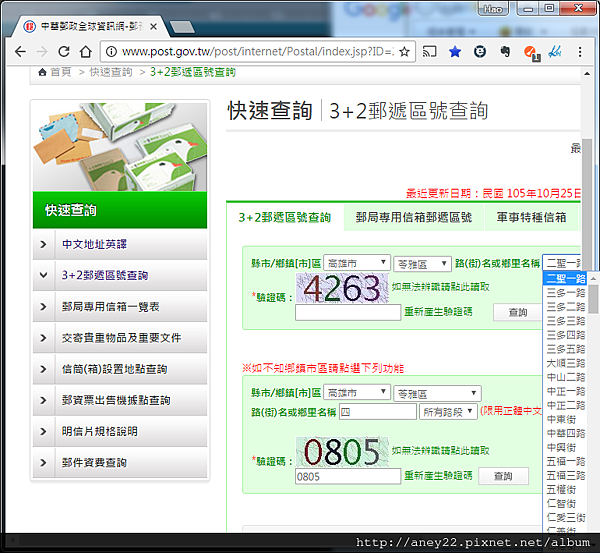Select 中山二路 in the dropdown list
Image resolution: width=600 pixels, height=553 pixels.
coord(565,377)
